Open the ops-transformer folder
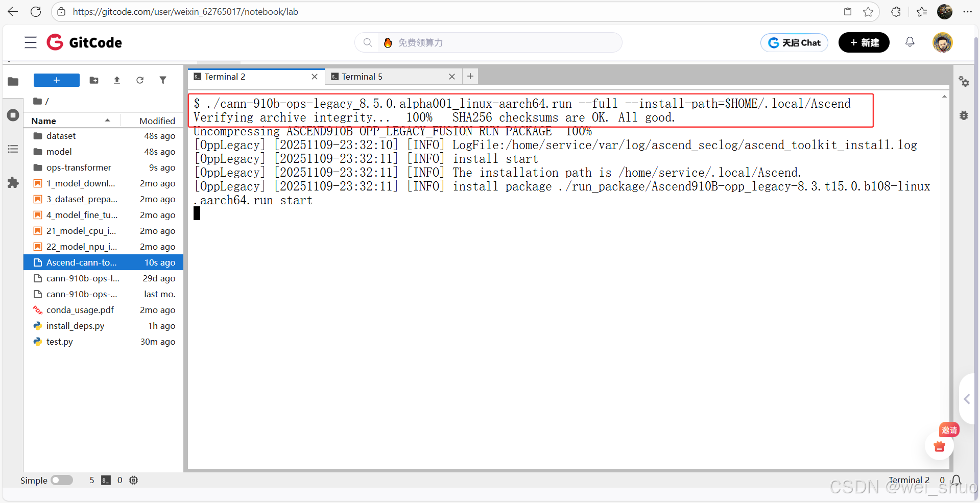 point(104,167)
